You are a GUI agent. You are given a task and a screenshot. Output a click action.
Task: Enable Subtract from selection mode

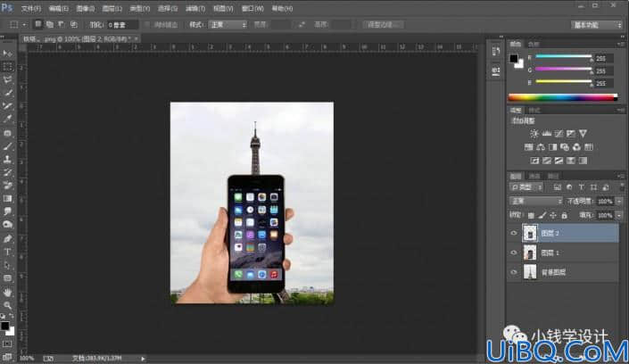(62, 24)
